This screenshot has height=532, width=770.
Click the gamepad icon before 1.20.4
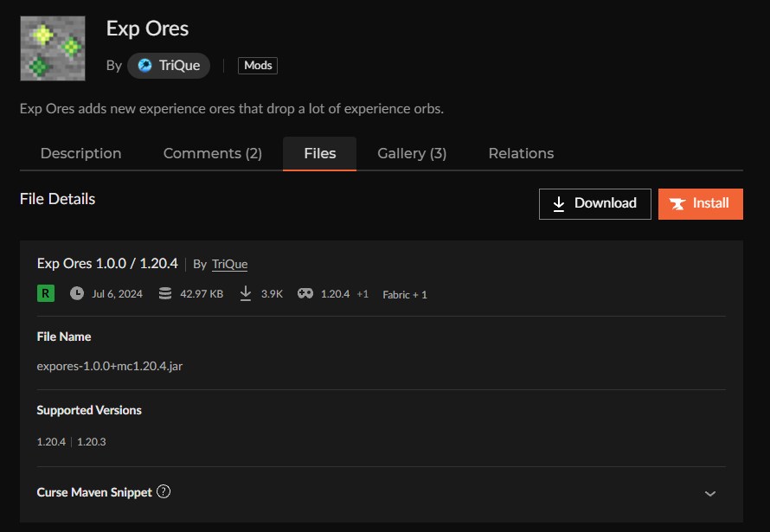(304, 294)
